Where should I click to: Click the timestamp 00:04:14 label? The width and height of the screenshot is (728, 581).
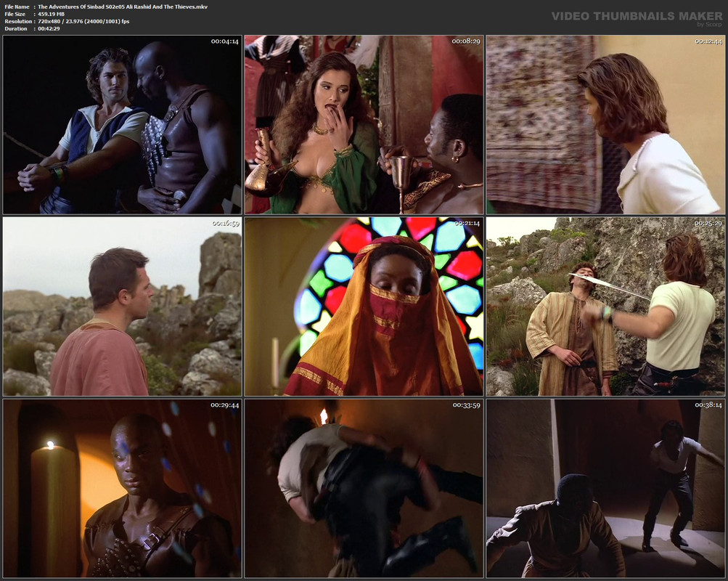click(225, 41)
